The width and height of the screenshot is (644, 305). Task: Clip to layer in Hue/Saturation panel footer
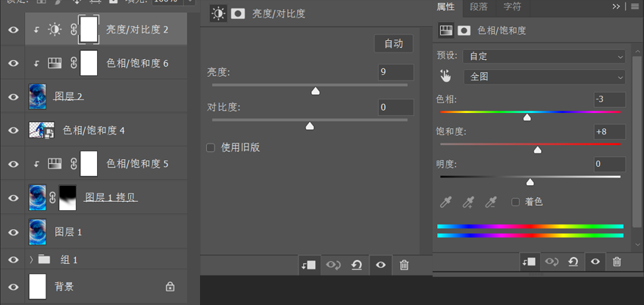pos(530,262)
